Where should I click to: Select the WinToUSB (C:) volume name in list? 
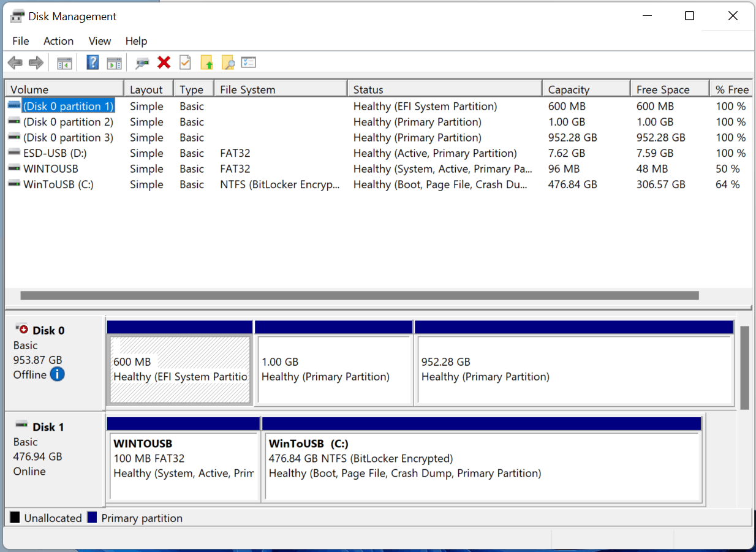coord(58,184)
